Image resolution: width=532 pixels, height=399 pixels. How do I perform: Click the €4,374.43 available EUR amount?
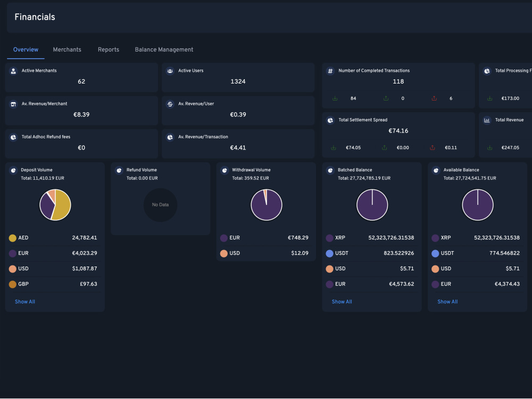pos(507,284)
